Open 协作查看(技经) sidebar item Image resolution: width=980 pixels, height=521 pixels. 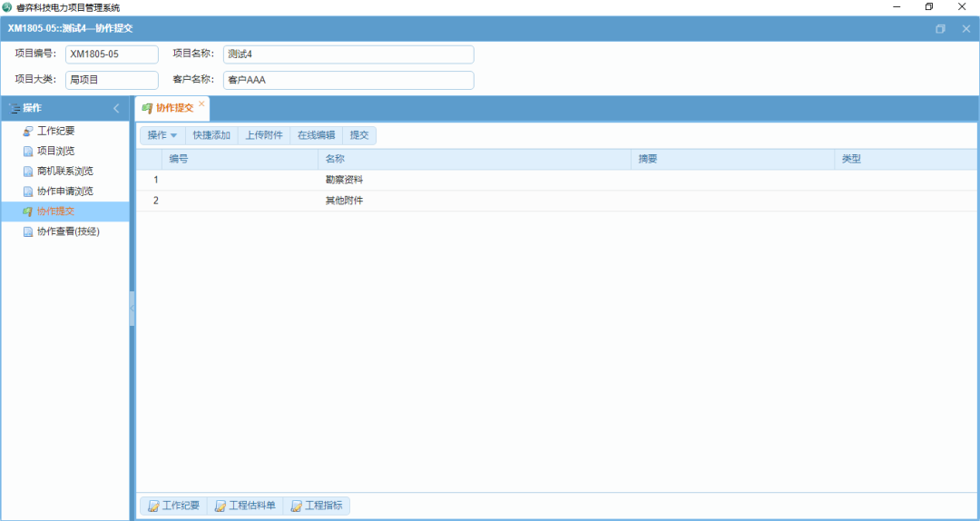(x=68, y=231)
